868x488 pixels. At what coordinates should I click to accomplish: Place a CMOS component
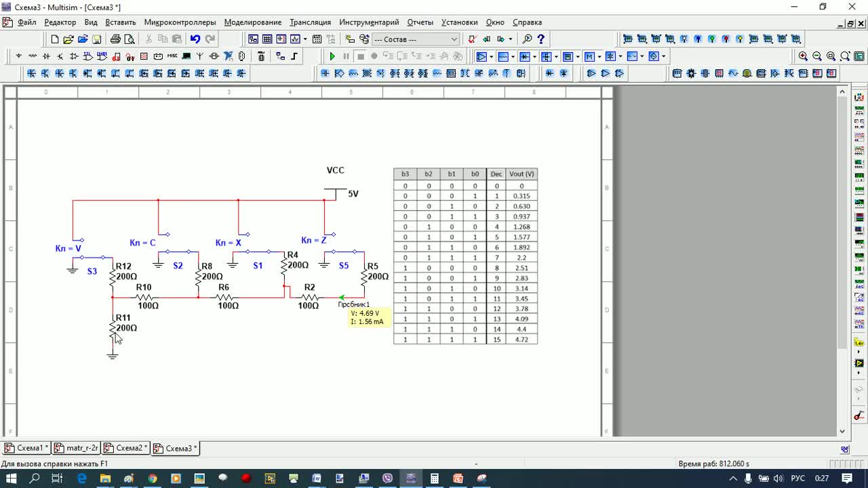click(x=102, y=56)
